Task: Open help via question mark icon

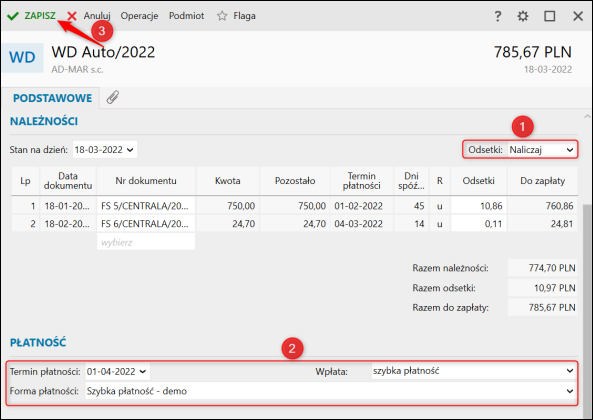Action: (498, 16)
